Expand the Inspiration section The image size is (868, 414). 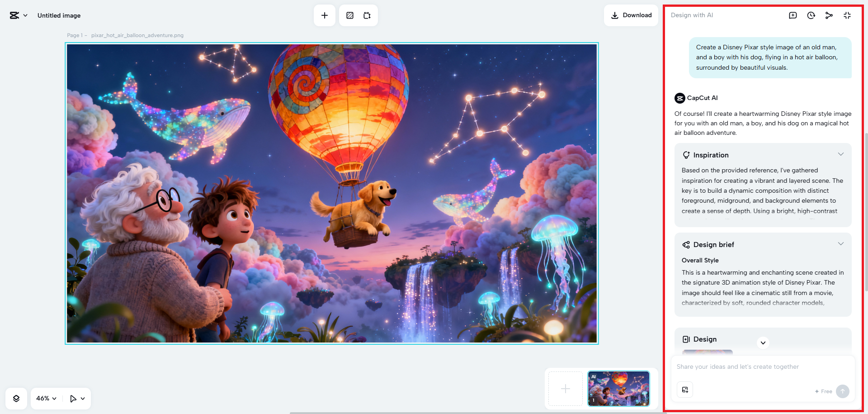841,154
